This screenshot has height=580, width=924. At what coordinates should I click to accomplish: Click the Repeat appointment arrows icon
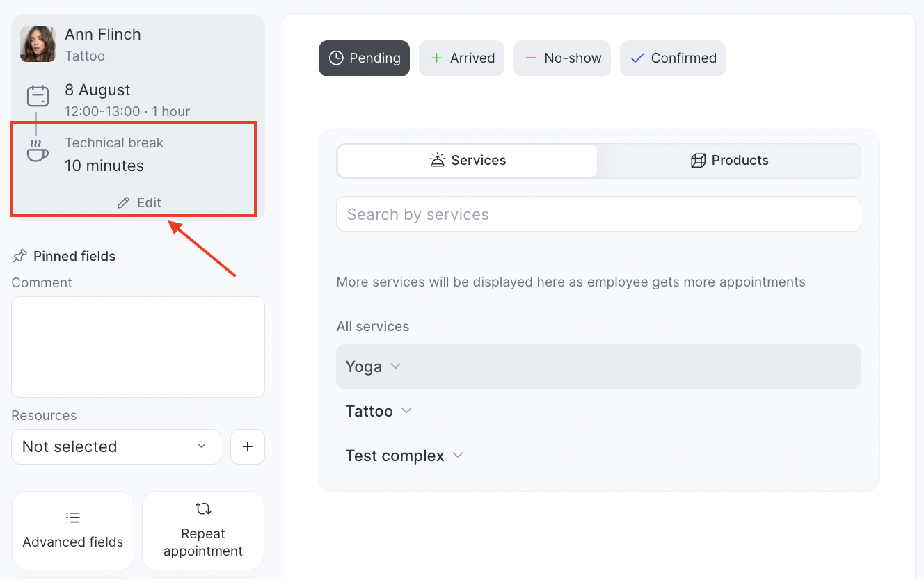(203, 508)
